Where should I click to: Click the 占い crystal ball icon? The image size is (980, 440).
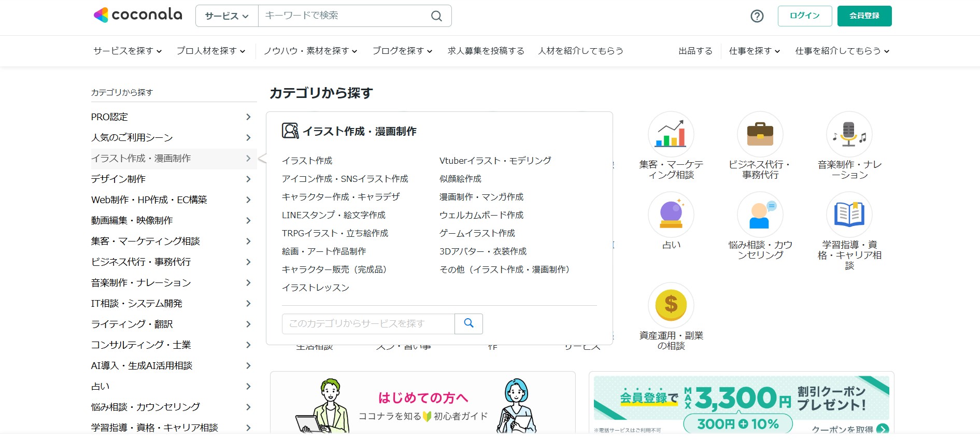coord(671,215)
